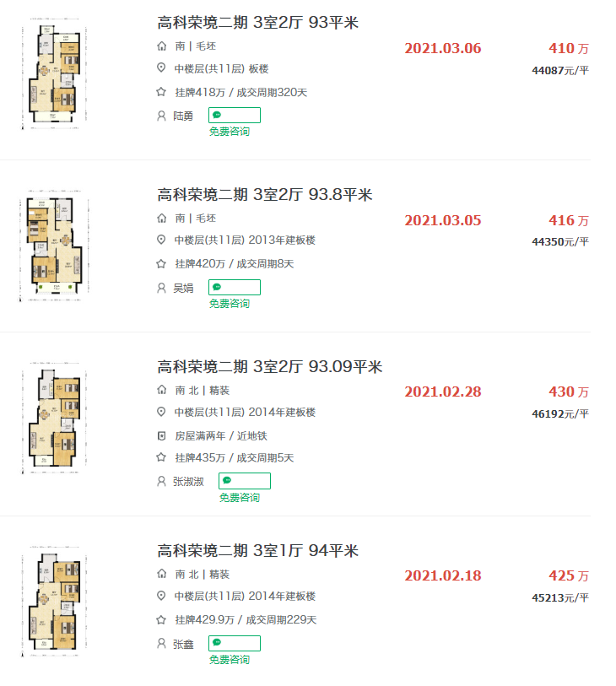Open listing 高科荣境二期 3室1厅 94平米
The height and width of the screenshot is (686, 616).
coord(257,551)
